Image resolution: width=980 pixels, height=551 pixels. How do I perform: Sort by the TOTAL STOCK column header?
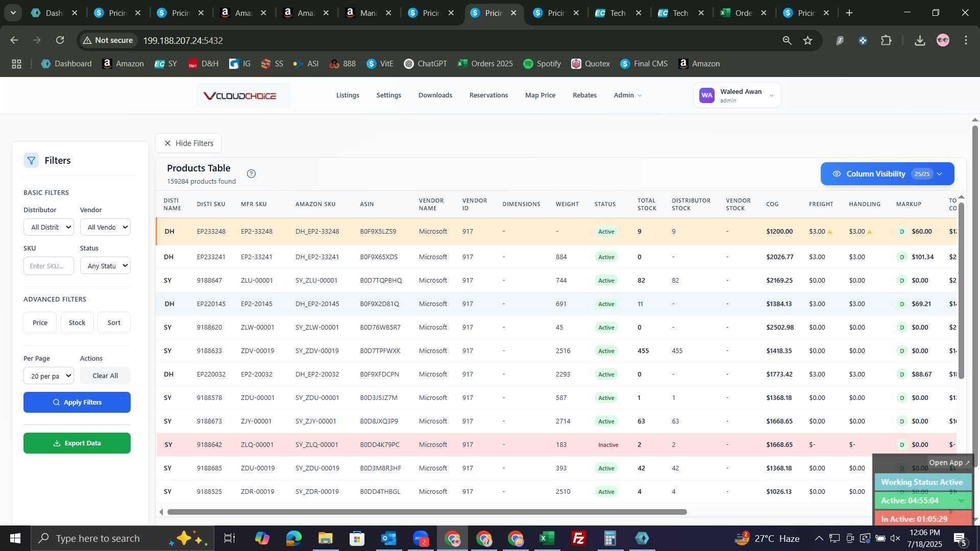click(646, 204)
